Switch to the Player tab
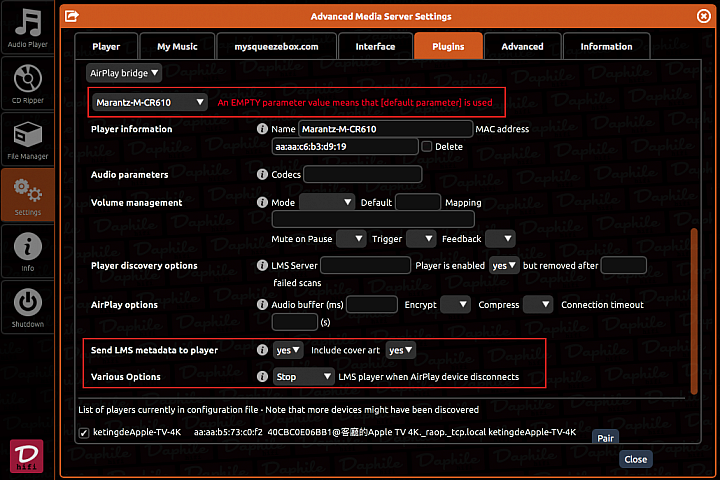This screenshot has width=720, height=480. coord(106,46)
